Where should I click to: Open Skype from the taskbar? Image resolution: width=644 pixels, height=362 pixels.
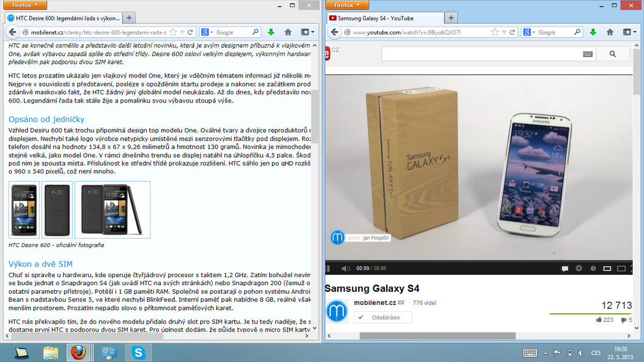[139, 353]
